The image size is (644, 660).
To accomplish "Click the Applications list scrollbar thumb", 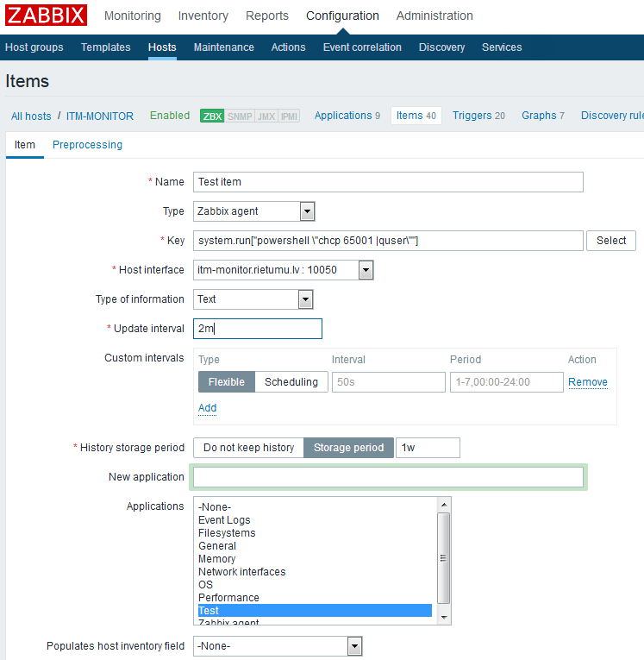I will pyautogui.click(x=444, y=558).
